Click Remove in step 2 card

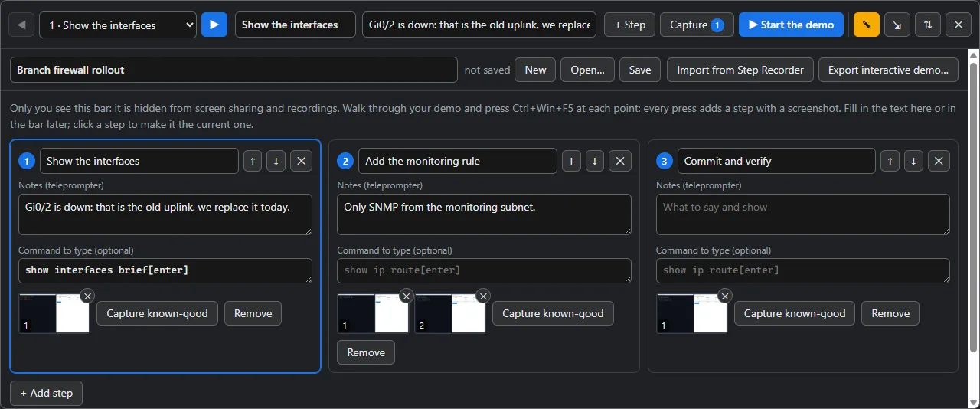366,352
